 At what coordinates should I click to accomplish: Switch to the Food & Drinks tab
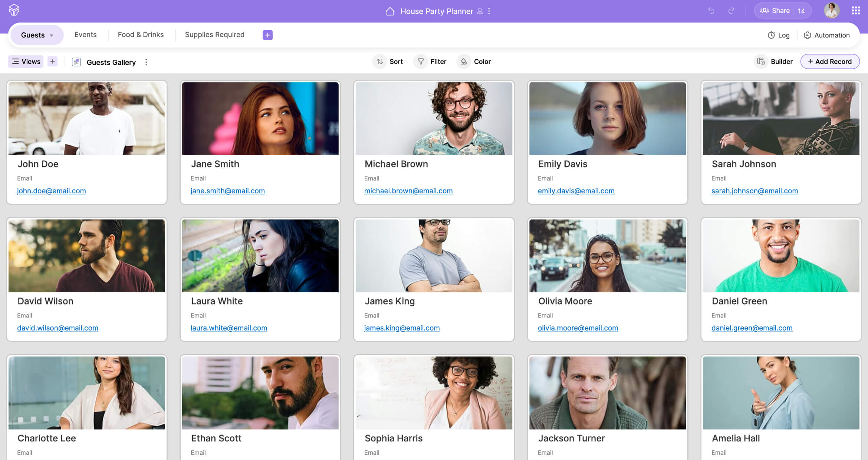[x=141, y=35]
